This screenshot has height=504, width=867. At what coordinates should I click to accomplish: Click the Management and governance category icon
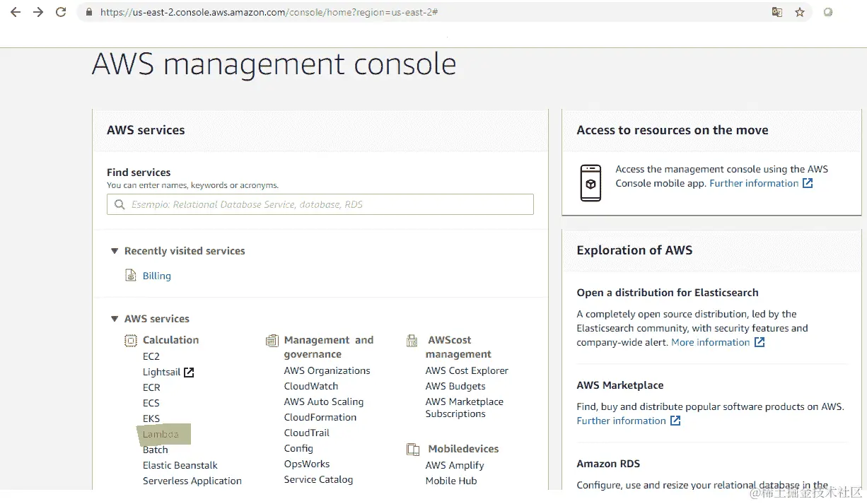coord(272,341)
